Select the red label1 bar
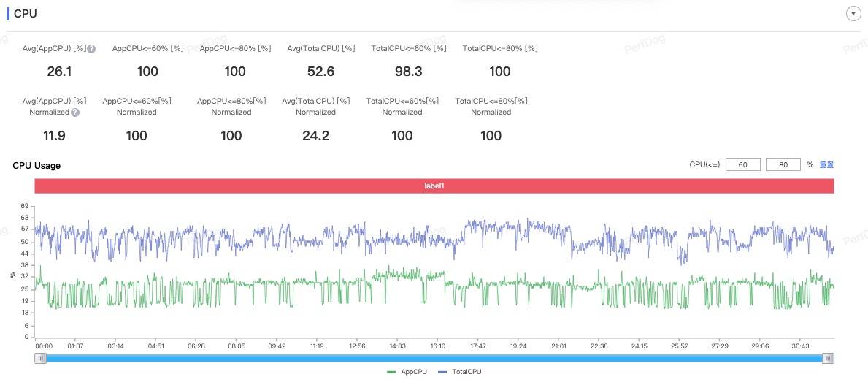This screenshot has height=385, width=868. click(434, 186)
